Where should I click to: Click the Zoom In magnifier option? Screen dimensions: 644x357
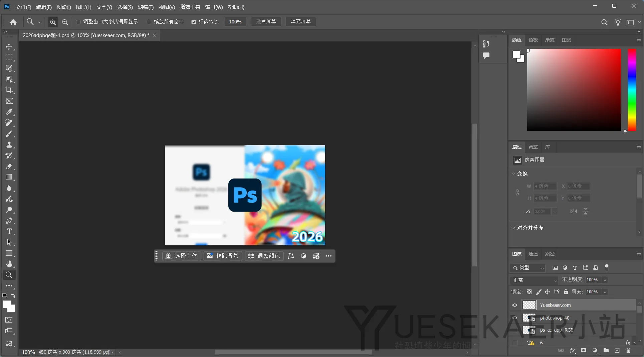[x=53, y=22]
